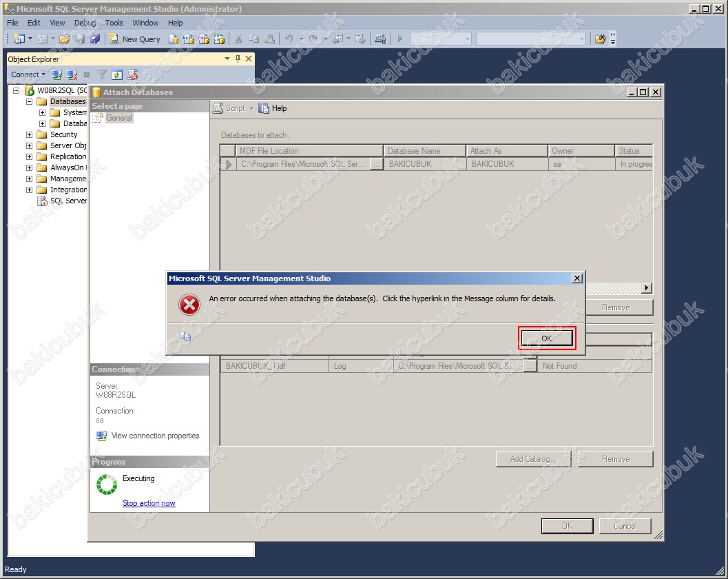The width and height of the screenshot is (728, 579).
Task: Open the View menu
Action: [58, 23]
